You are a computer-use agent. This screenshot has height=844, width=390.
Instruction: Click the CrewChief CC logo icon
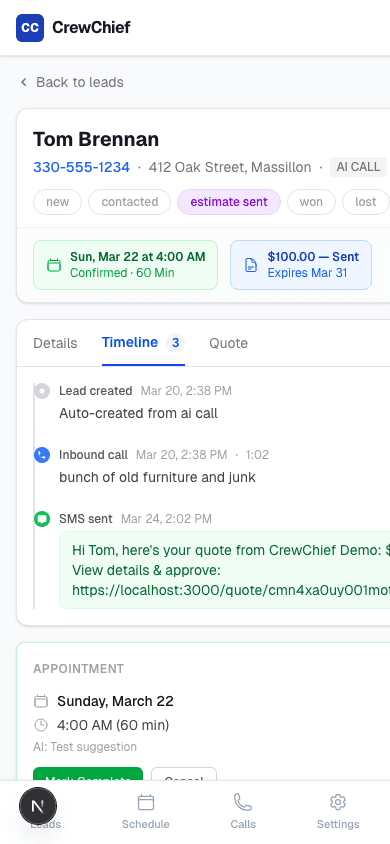click(30, 27)
